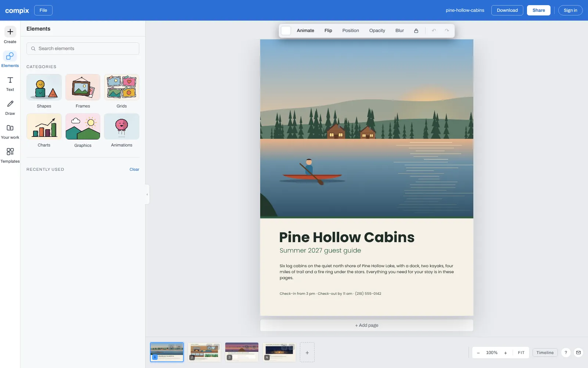Viewport: 588px width, 368px height.
Task: Click the Sign in button
Action: [x=570, y=10]
